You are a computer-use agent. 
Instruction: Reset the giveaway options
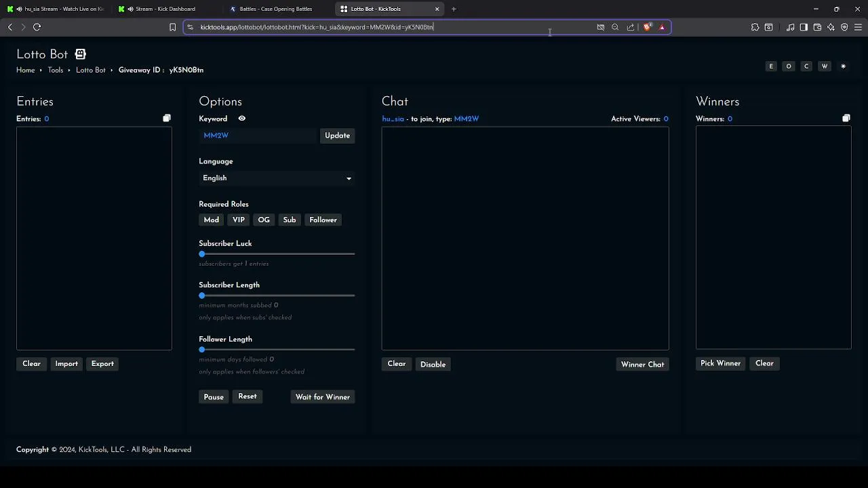[248, 396]
